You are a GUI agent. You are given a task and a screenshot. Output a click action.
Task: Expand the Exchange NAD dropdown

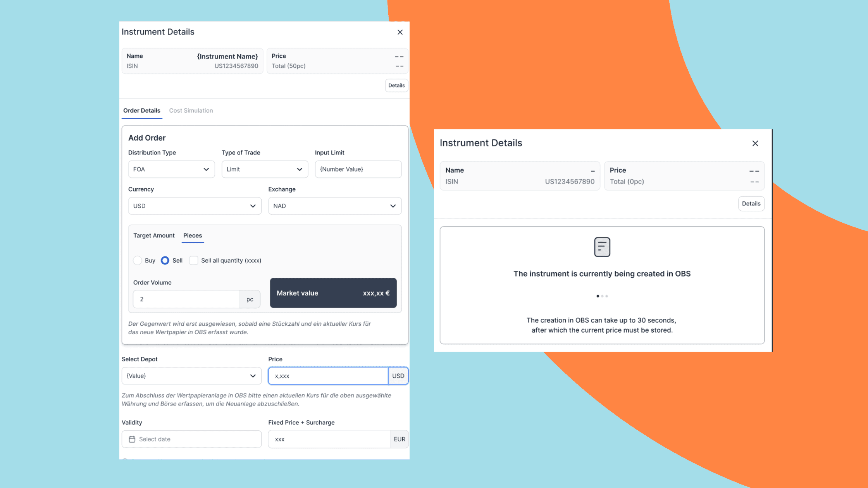pyautogui.click(x=334, y=206)
